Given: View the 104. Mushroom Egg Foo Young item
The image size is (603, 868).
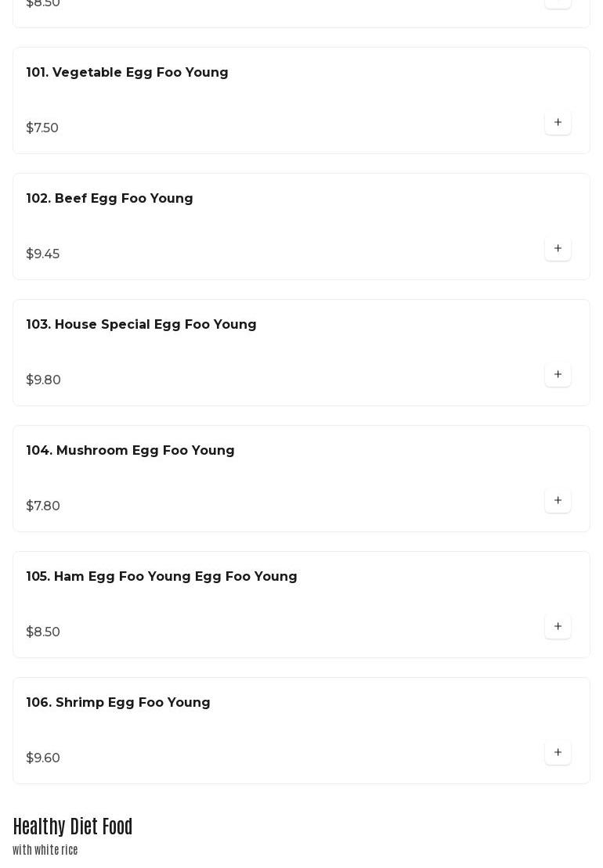Looking at the screenshot, I should point(130,451).
